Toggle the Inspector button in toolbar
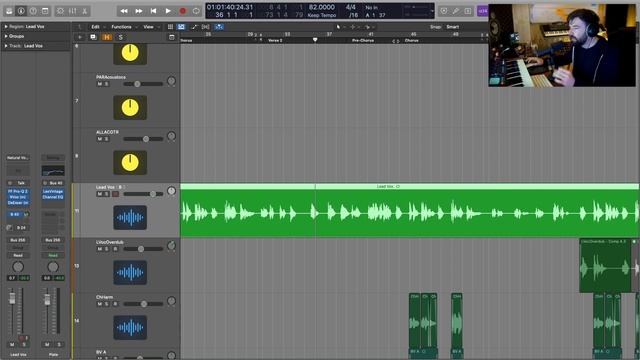 (x=21, y=11)
